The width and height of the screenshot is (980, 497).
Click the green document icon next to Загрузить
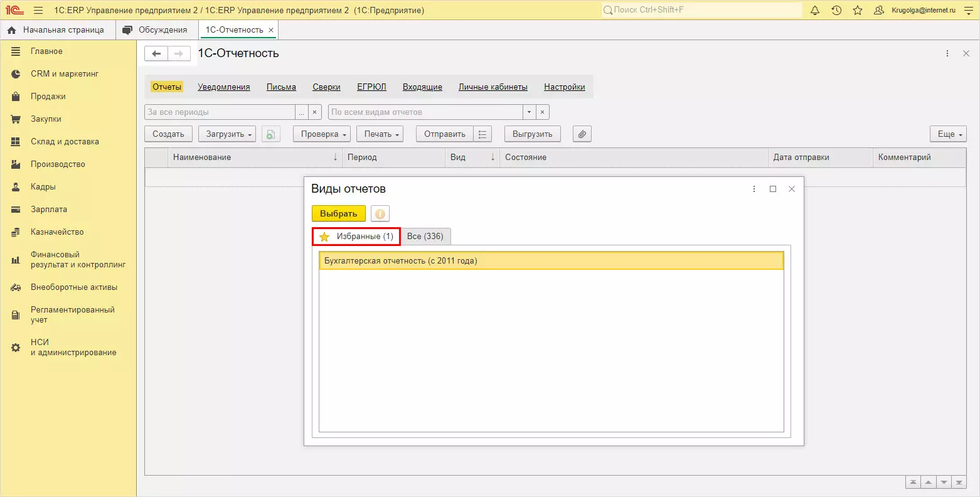[270, 134]
